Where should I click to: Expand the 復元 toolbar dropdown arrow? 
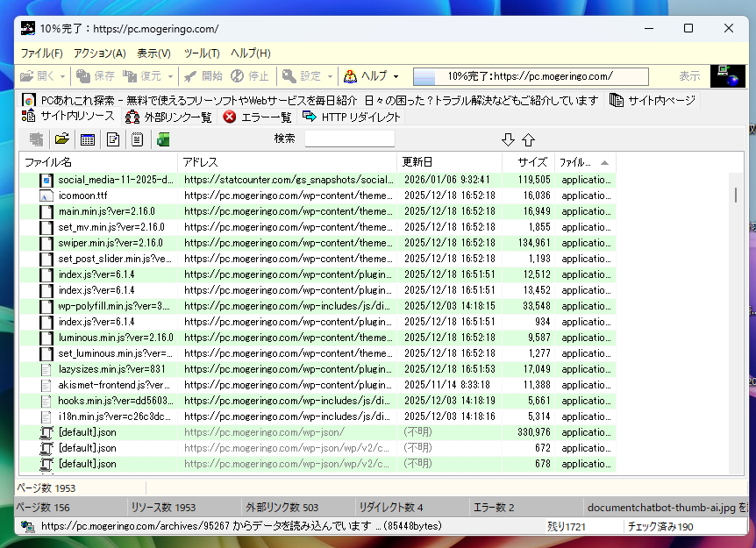[170, 76]
